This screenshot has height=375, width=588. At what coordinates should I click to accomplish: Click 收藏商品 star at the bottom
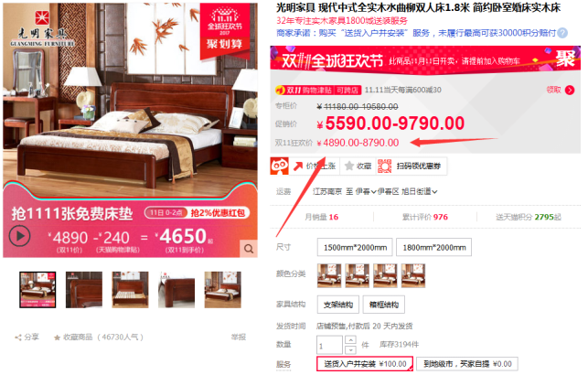(x=57, y=337)
